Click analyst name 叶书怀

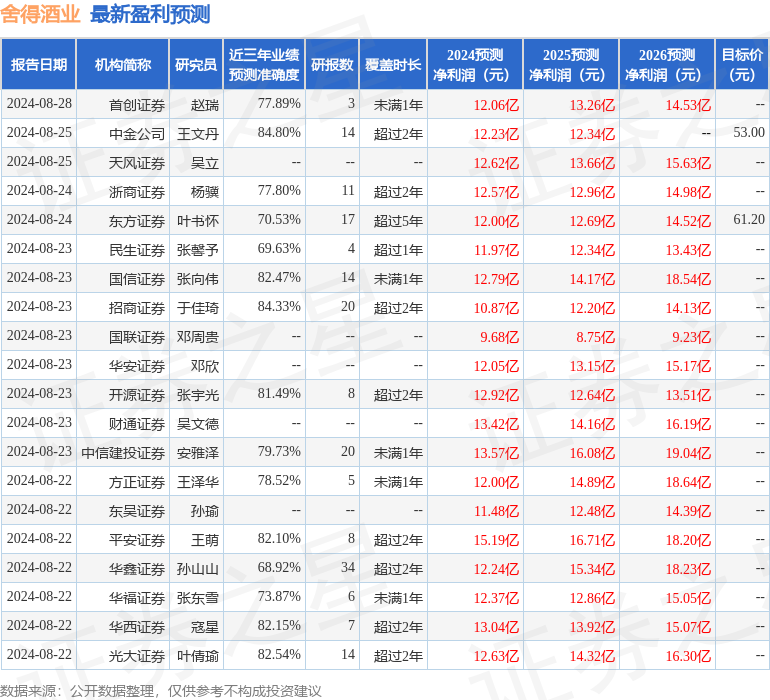(x=197, y=220)
